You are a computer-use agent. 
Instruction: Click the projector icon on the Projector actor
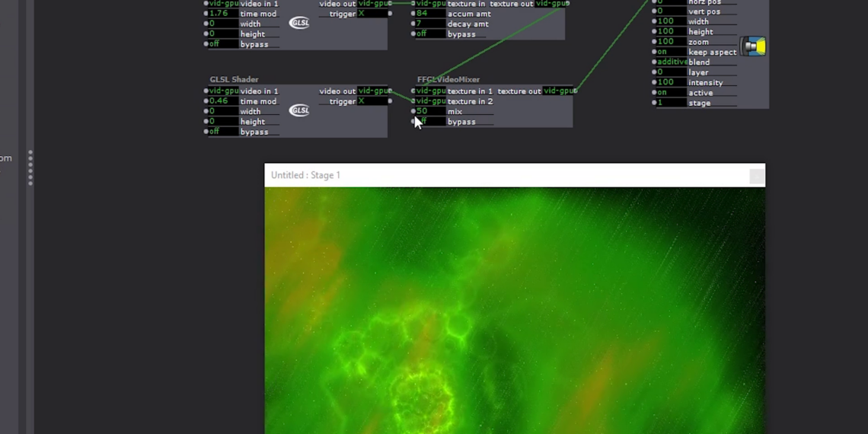pos(754,46)
